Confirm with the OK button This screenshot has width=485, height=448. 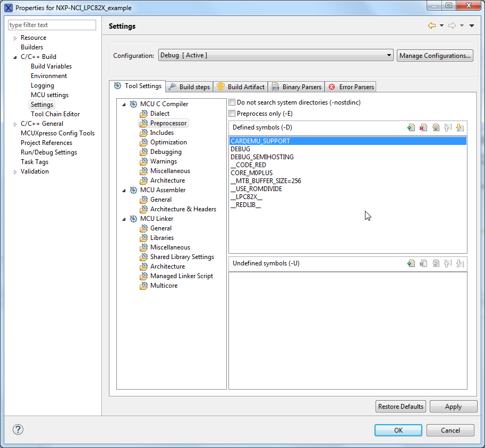(398, 430)
